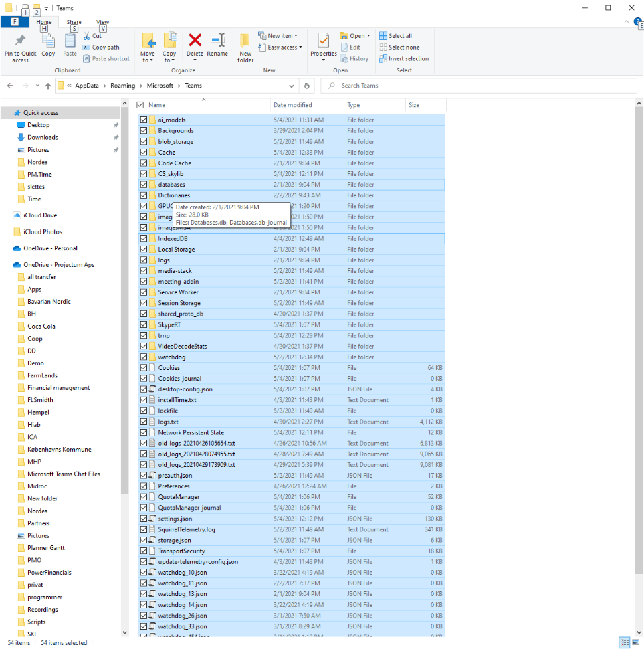The image size is (644, 649).
Task: Go back with the left arrow
Action: [10, 86]
